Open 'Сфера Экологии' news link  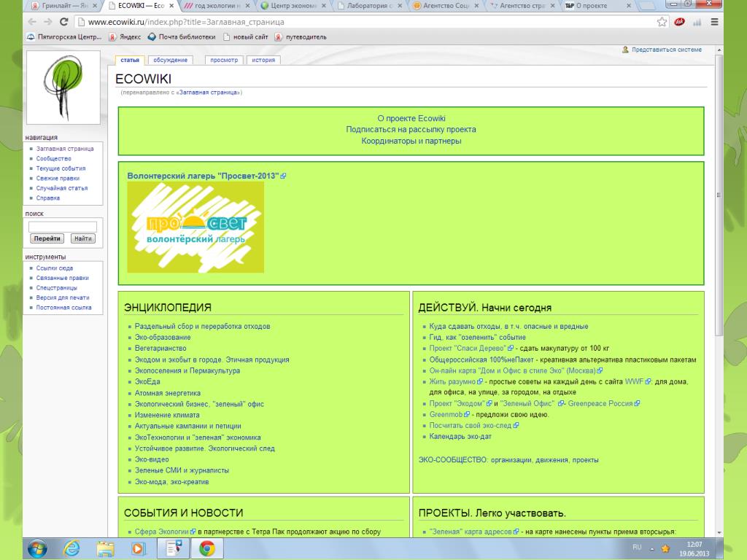point(165,532)
